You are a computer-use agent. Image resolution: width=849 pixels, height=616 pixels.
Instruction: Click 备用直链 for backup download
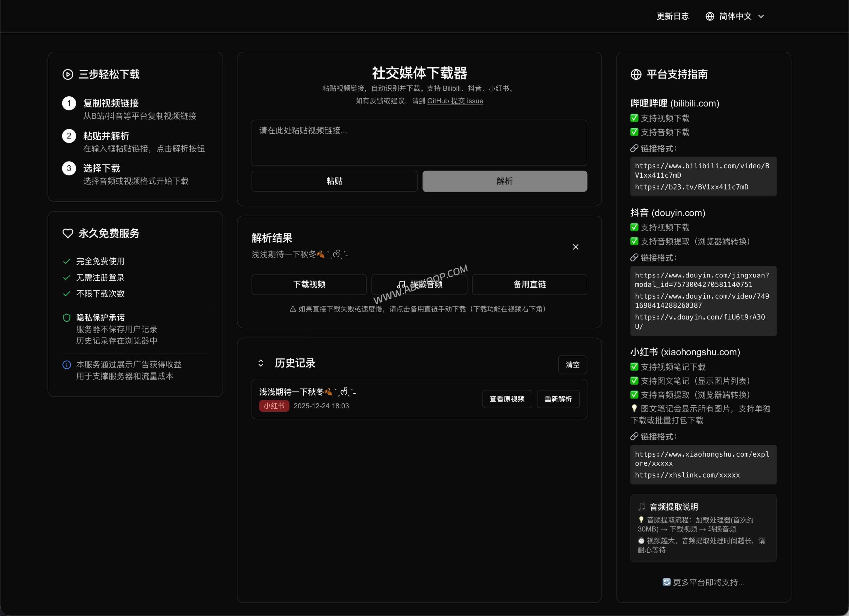pyautogui.click(x=529, y=284)
